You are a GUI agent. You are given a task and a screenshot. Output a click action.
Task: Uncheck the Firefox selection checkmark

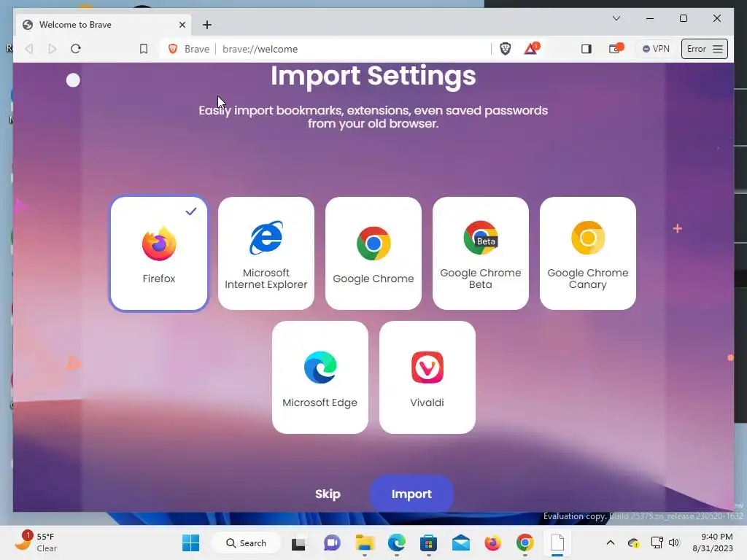pos(190,211)
